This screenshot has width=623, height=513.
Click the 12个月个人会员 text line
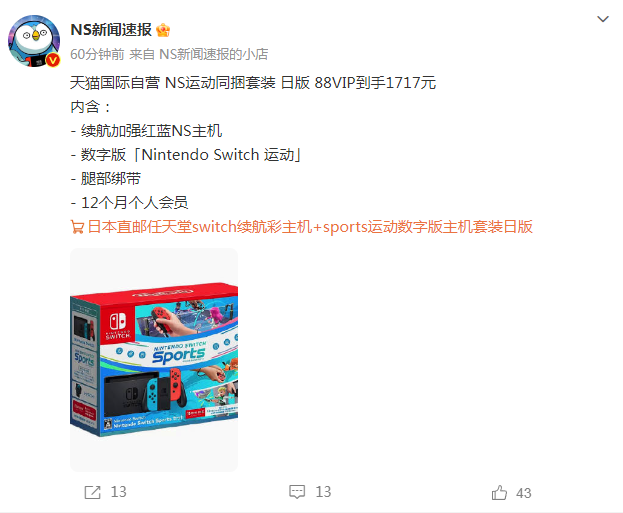click(129, 203)
